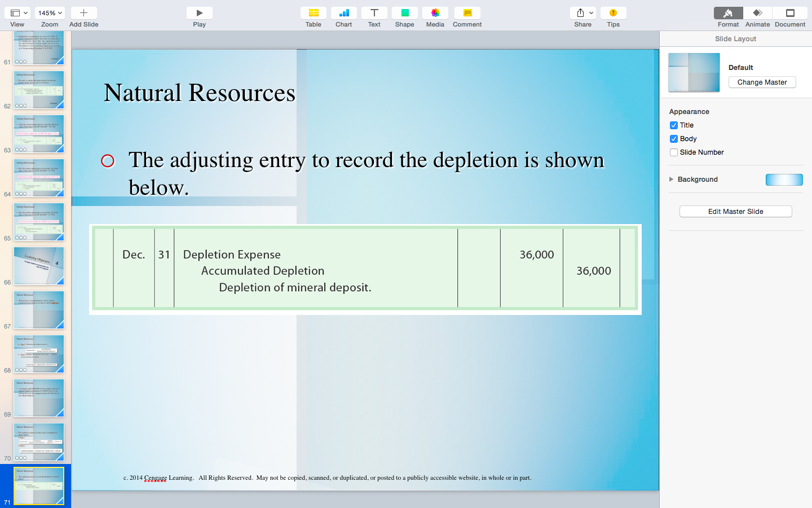This screenshot has width=812, height=508.
Task: Open the Media browser icon
Action: click(x=435, y=13)
